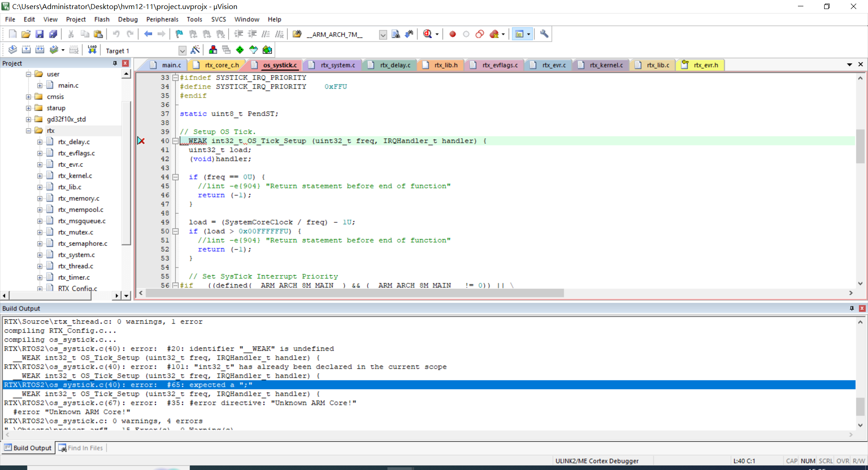
Task: Download to flash with the LOAD icon
Action: (x=92, y=50)
